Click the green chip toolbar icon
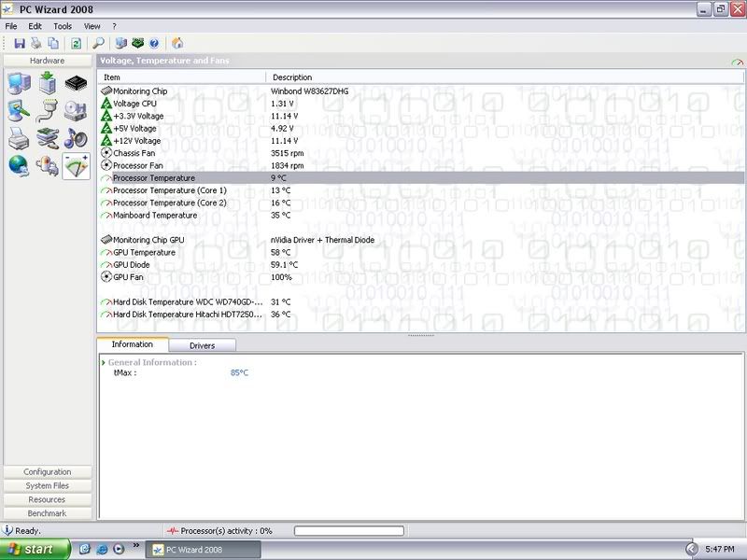Viewport: 747px width, 560px height. (x=137, y=43)
